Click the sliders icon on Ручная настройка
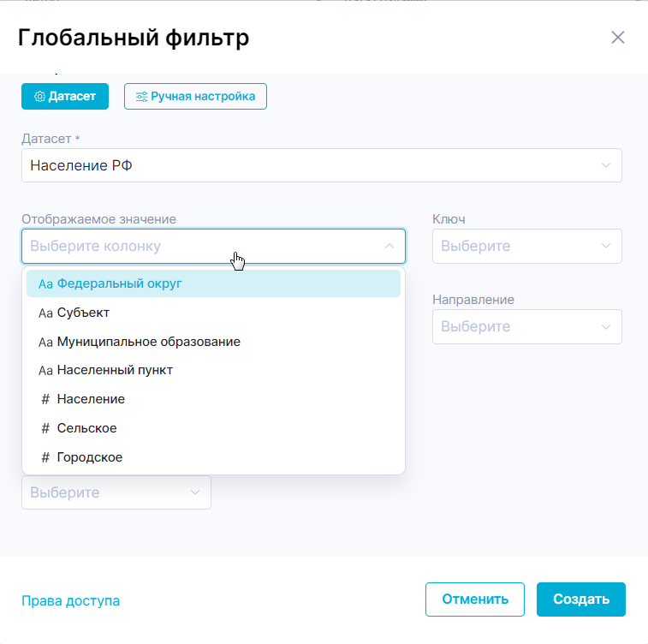 (142, 97)
